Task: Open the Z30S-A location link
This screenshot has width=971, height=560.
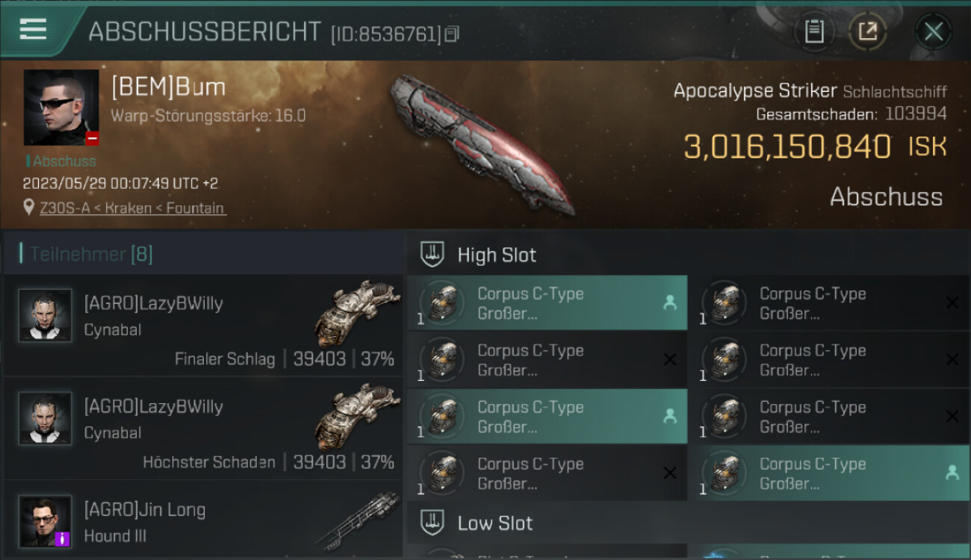Action: 133,208
